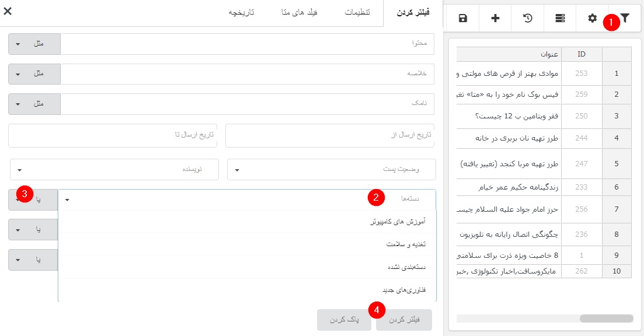Click the plus icon to add new
Viewport: 644px width, 336px height.
495,18
